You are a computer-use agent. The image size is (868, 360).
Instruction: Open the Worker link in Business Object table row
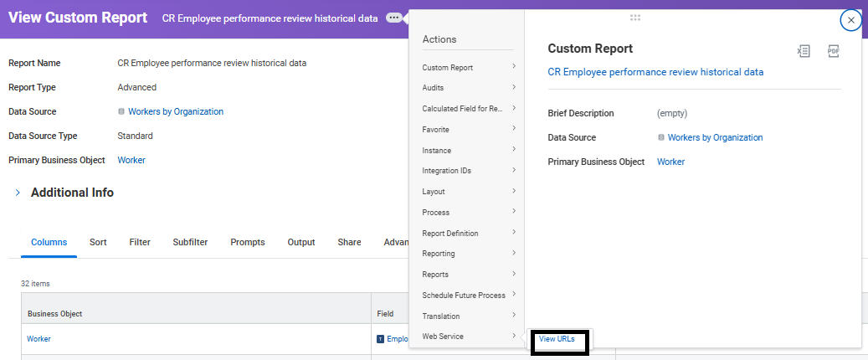pyautogui.click(x=39, y=339)
